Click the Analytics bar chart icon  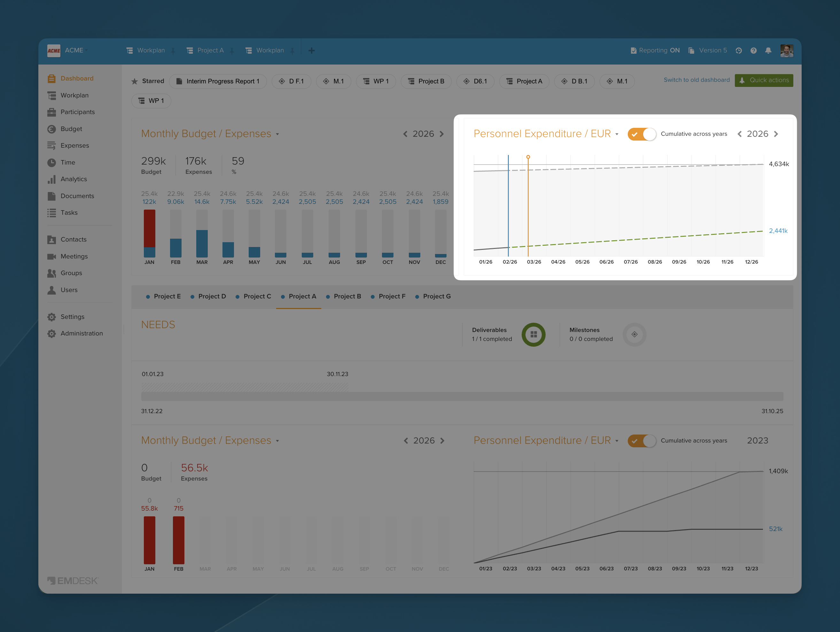click(x=52, y=179)
